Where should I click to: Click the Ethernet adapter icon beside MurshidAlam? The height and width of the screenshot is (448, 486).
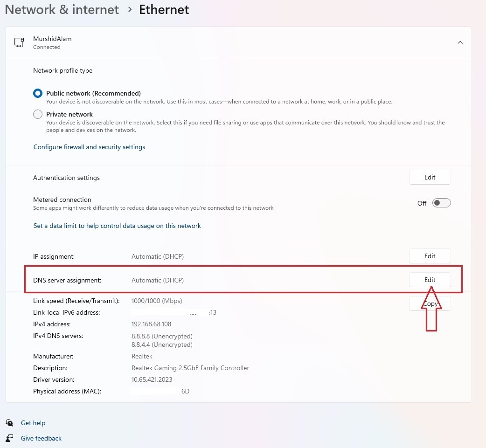(19, 42)
